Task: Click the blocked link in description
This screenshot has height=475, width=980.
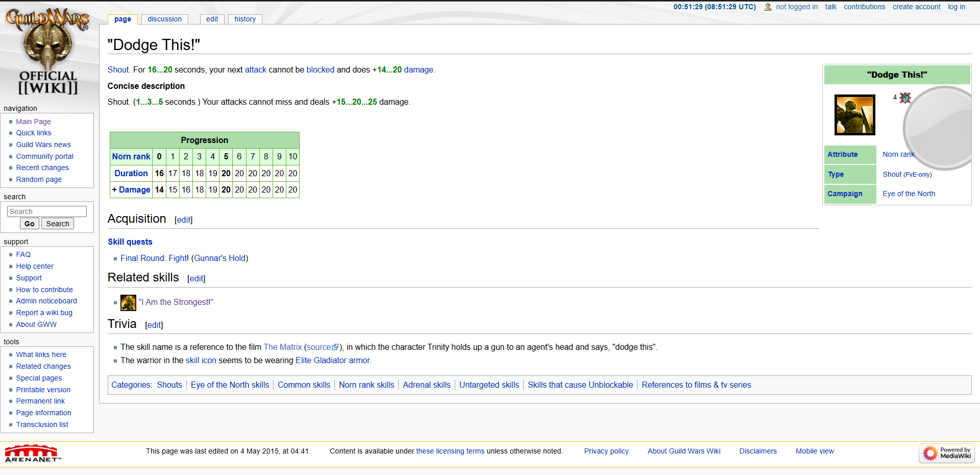Action: coord(320,69)
